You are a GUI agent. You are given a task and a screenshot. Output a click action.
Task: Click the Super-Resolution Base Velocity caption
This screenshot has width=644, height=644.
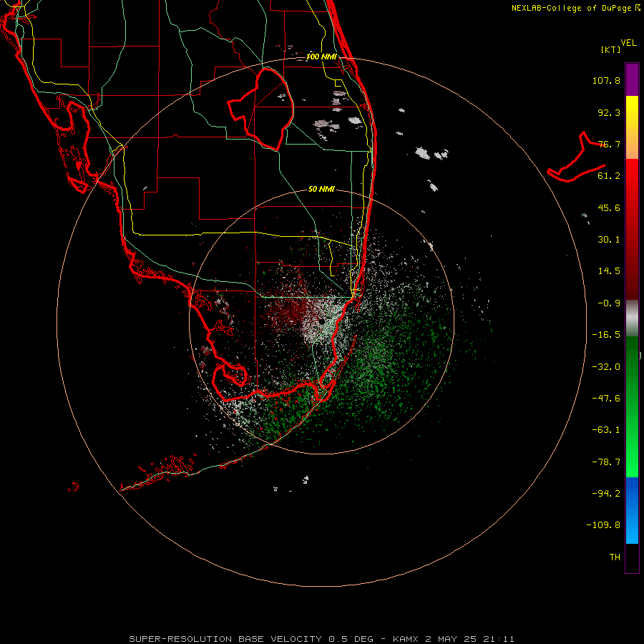[x=321, y=639]
